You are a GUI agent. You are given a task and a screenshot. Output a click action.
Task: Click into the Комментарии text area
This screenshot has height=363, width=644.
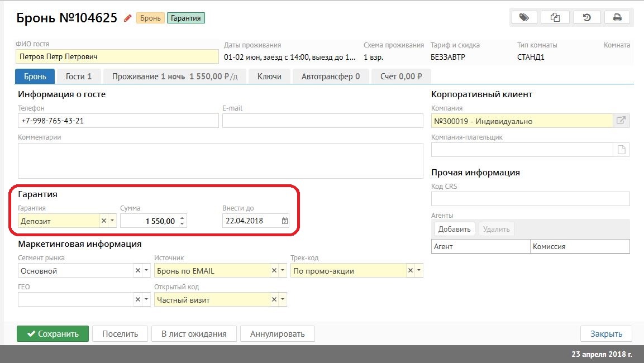click(220, 161)
